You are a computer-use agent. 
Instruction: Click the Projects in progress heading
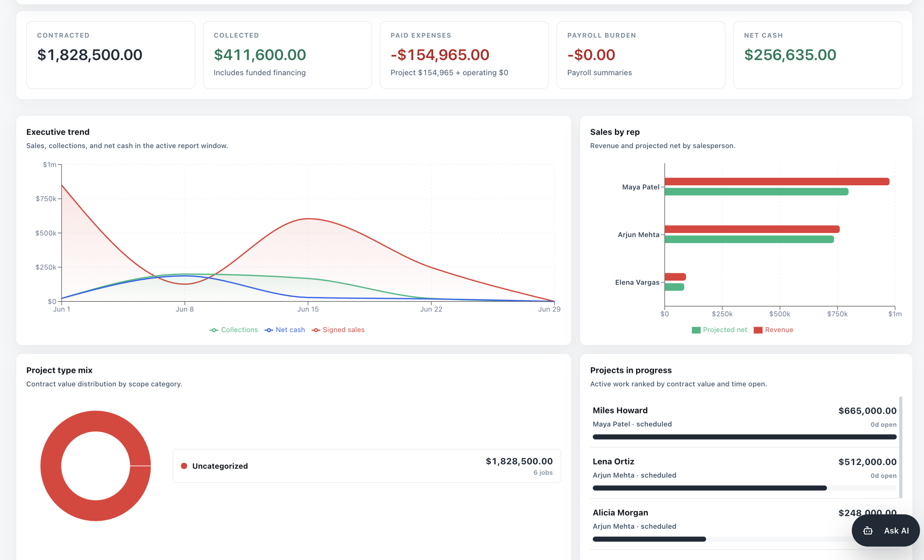coord(631,370)
